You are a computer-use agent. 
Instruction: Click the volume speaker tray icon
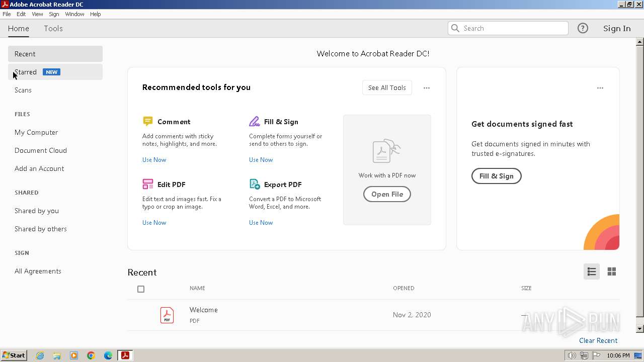[x=572, y=355]
